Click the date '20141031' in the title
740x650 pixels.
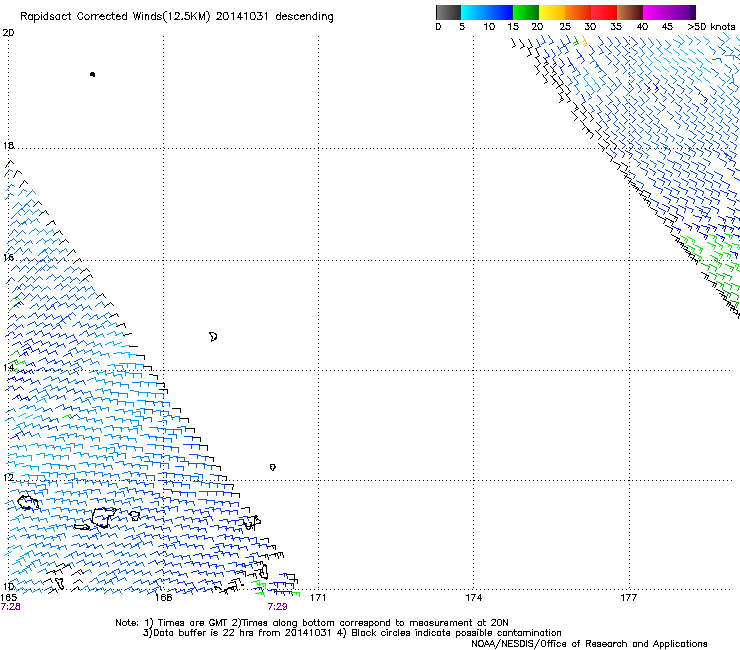tap(242, 16)
